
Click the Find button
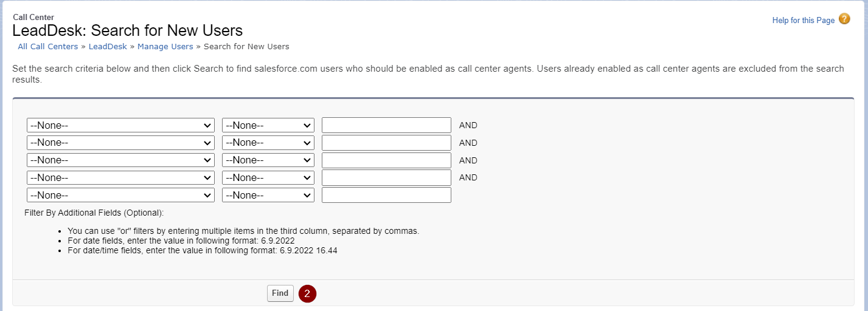point(280,293)
